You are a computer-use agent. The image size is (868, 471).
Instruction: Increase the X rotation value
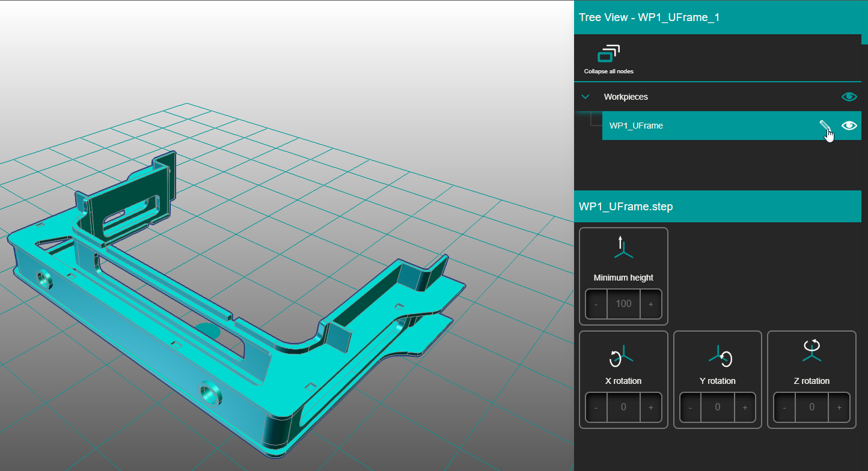coord(650,407)
